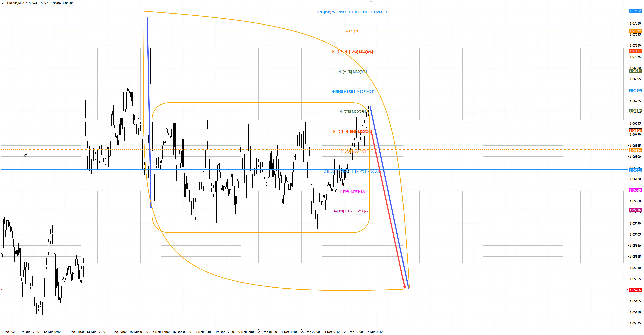Click the dropdown triangle beside EURUSD,M30

3,3
